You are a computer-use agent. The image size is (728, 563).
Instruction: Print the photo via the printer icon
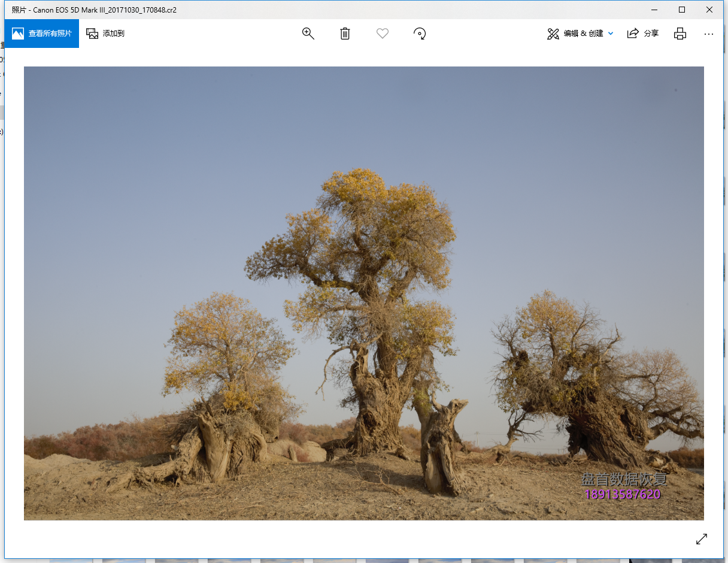coord(680,34)
